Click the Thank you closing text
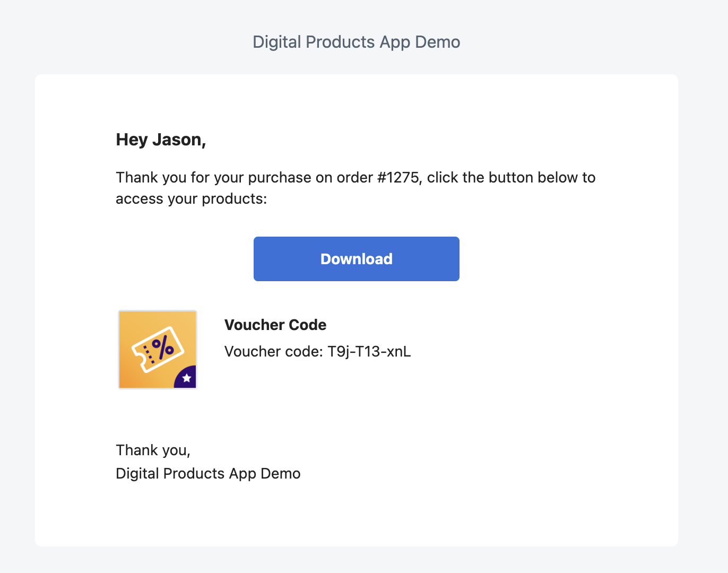The image size is (728, 573). [x=153, y=450]
